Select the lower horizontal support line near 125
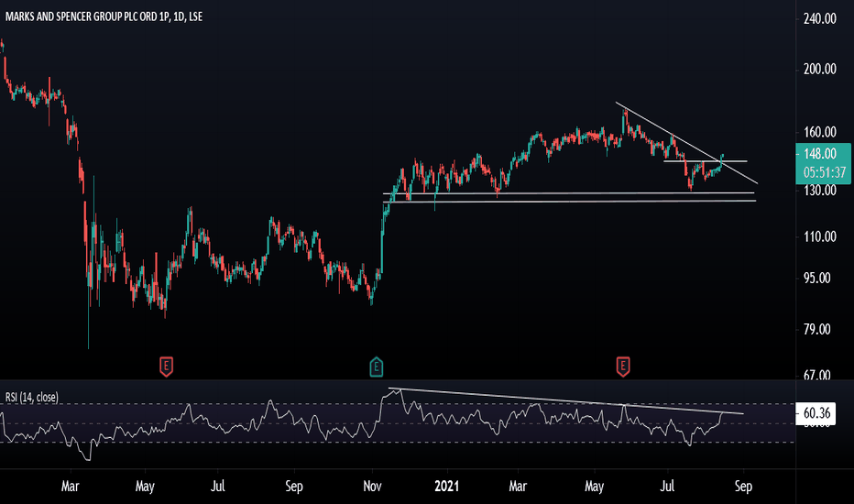Viewport: 854px width, 504px height. click(x=569, y=202)
